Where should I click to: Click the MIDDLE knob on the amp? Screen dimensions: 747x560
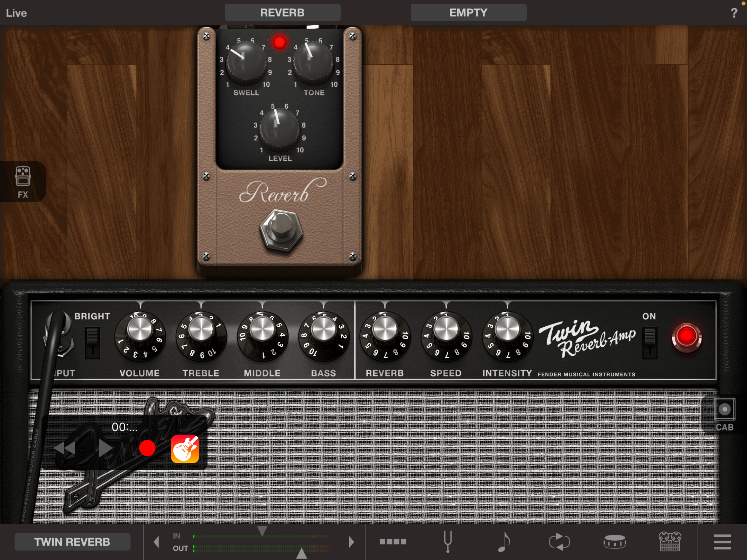[262, 337]
